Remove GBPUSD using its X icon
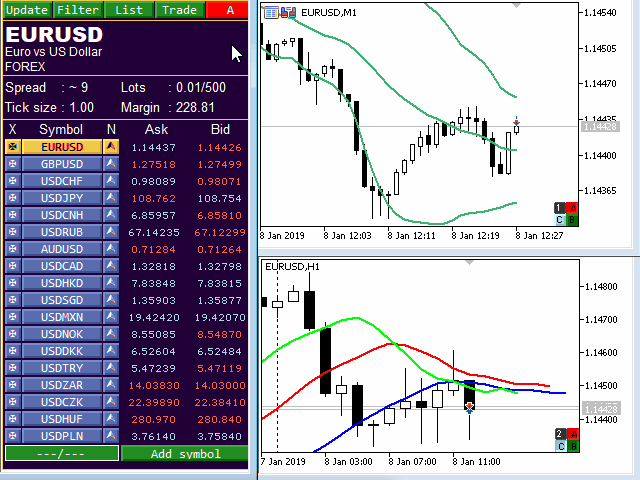The image size is (640, 480). (x=13, y=164)
